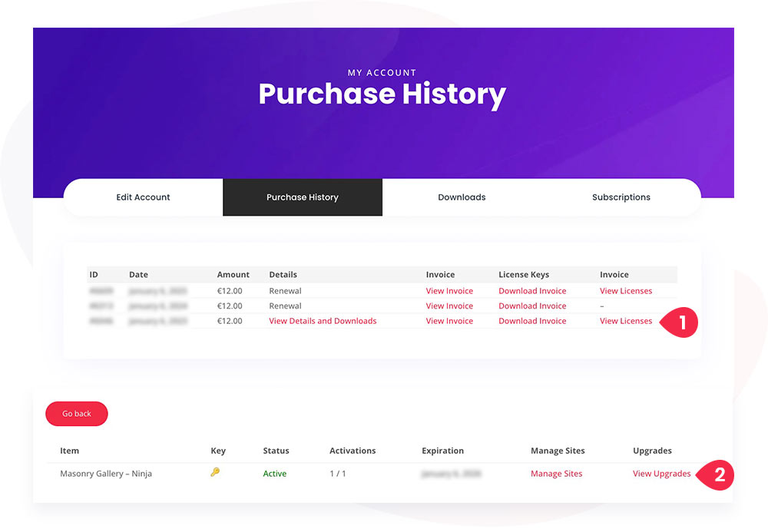
Task: Click View Invoice in View Details row
Action: click(449, 321)
